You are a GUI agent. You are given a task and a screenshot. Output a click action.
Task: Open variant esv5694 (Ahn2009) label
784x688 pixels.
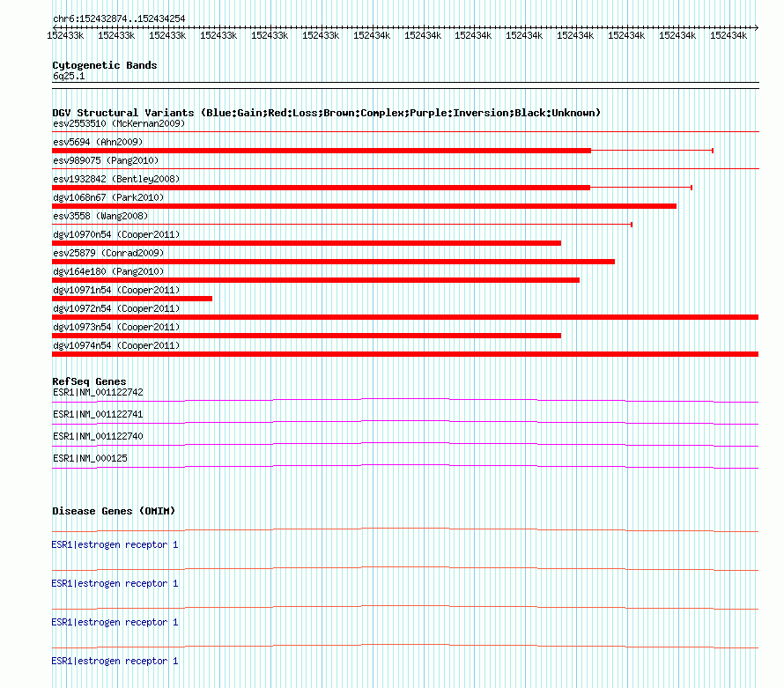coord(98,142)
